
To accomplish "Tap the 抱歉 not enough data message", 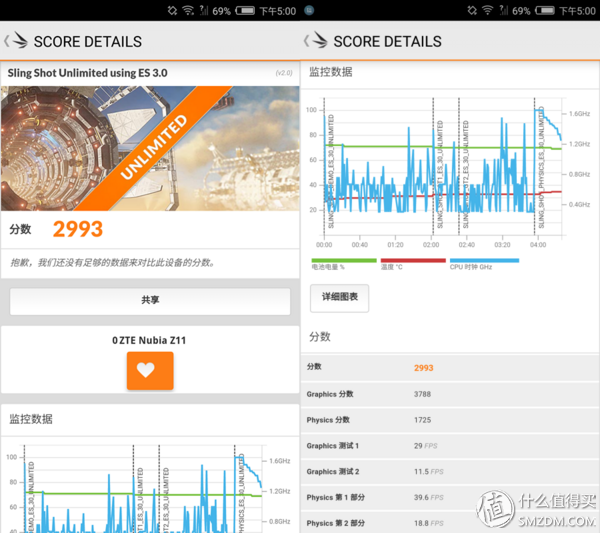I will [x=112, y=262].
